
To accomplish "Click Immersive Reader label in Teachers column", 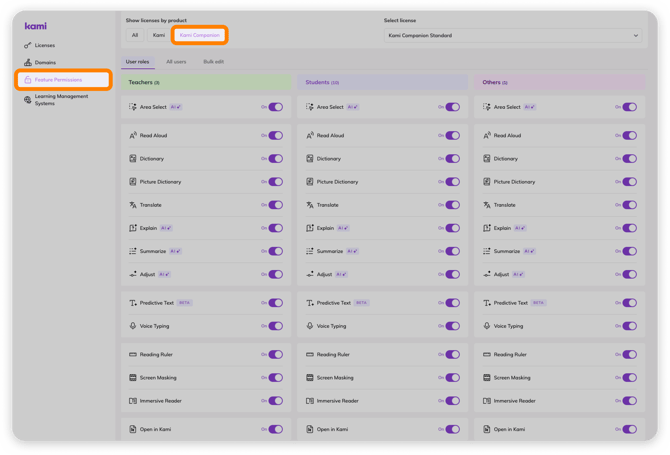I will 161,401.
